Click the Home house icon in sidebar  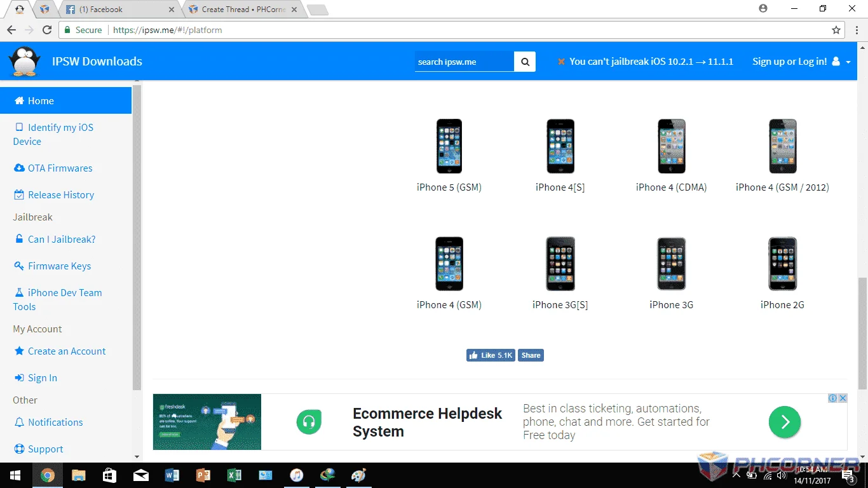(19, 100)
